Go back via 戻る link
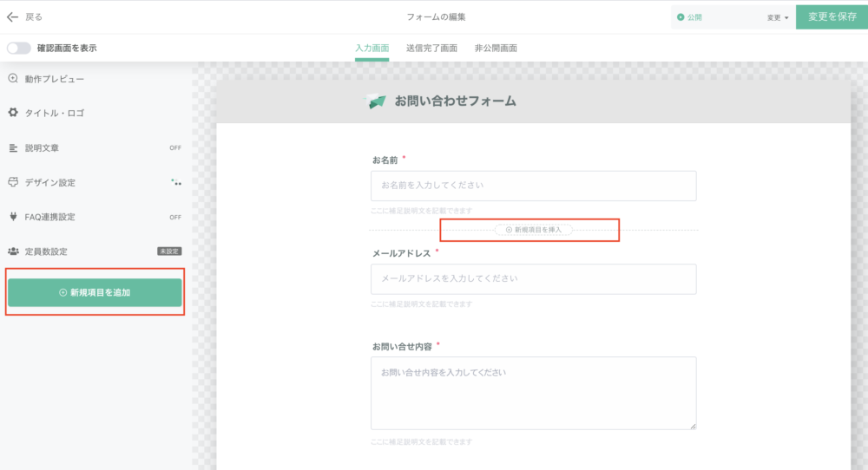This screenshot has width=868, height=470. click(34, 17)
